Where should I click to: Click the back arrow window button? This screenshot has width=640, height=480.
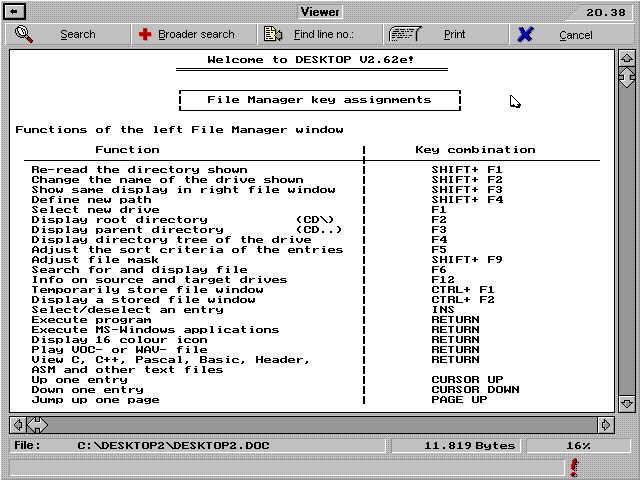15,11
